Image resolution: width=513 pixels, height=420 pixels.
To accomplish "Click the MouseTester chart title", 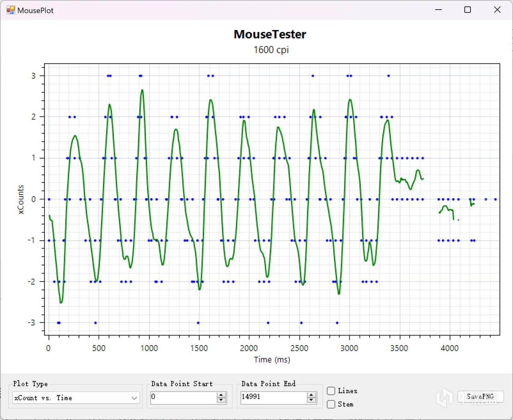I will coord(270,34).
